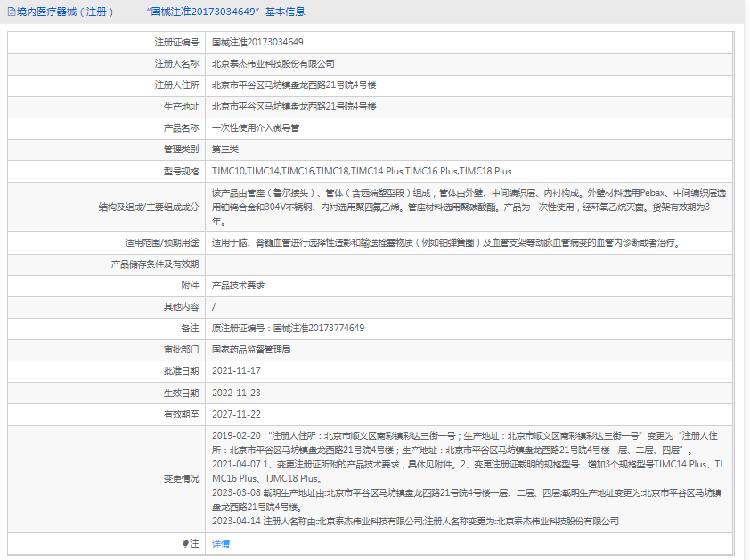This screenshot has height=560, width=750.
Task: Click the empty 产品储存条件及有效期 value cell
Action: [469, 264]
